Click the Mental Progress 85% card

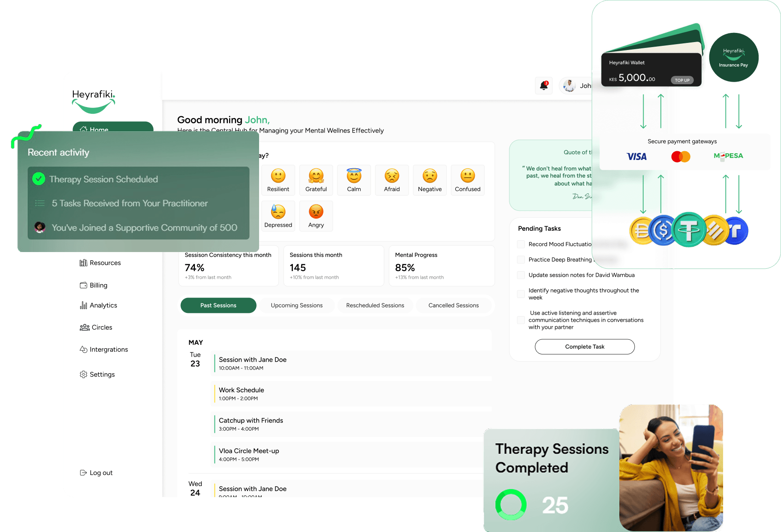tap(442, 266)
